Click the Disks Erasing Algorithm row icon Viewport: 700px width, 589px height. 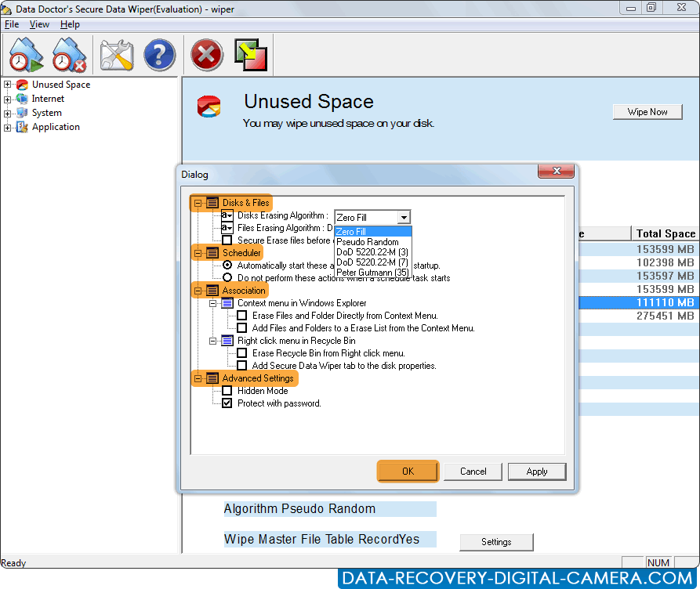point(227,215)
